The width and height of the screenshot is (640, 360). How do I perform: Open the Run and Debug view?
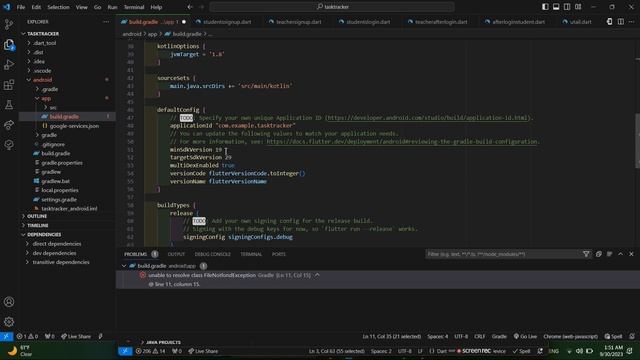coord(9,64)
